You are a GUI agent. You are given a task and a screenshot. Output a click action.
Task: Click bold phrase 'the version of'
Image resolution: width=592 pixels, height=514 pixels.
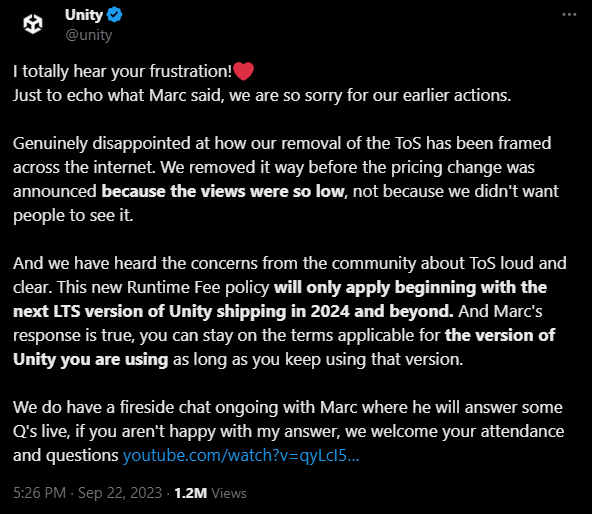point(500,335)
